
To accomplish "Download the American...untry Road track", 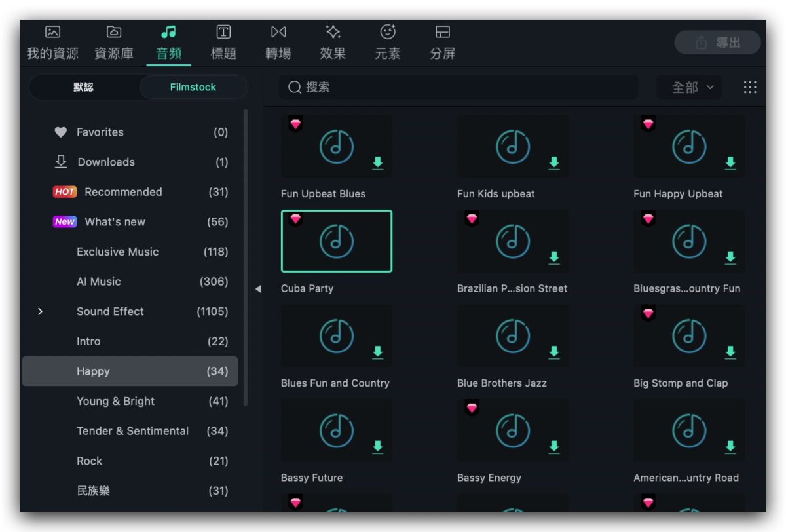I will [730, 447].
